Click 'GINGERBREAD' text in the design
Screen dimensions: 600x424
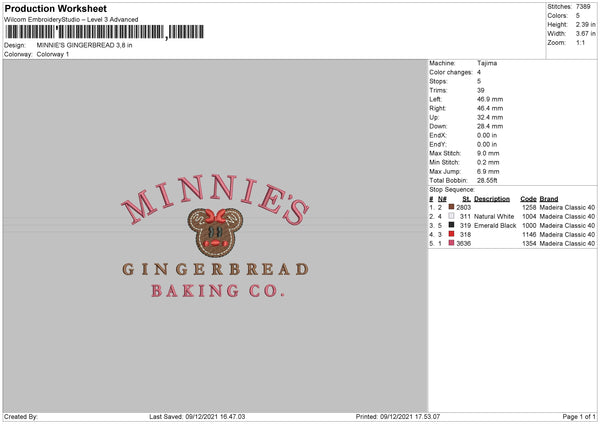pos(215,269)
